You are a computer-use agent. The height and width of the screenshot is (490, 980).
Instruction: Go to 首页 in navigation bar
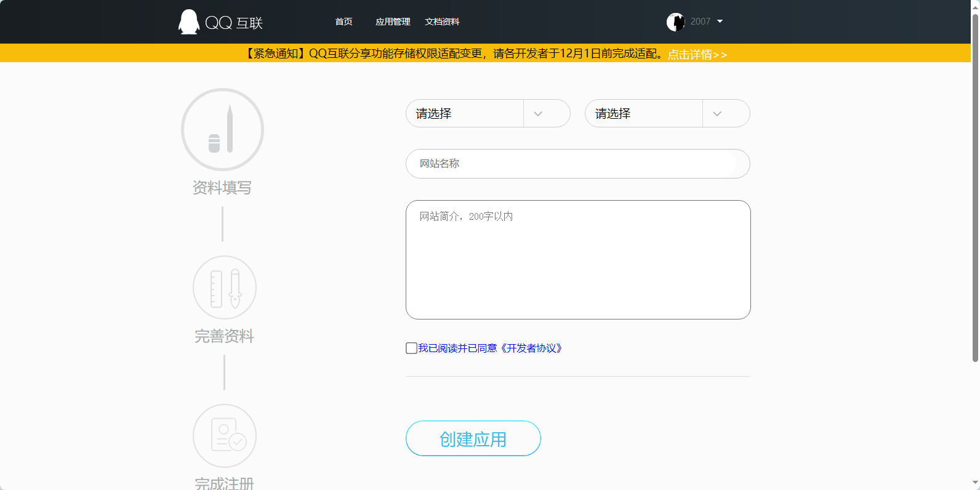coord(343,22)
